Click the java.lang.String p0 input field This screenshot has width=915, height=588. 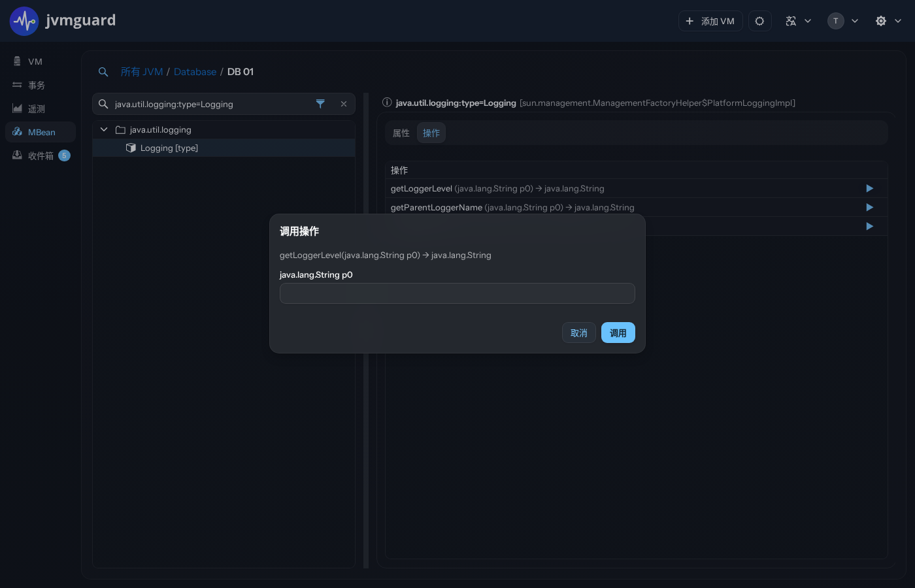(x=457, y=293)
